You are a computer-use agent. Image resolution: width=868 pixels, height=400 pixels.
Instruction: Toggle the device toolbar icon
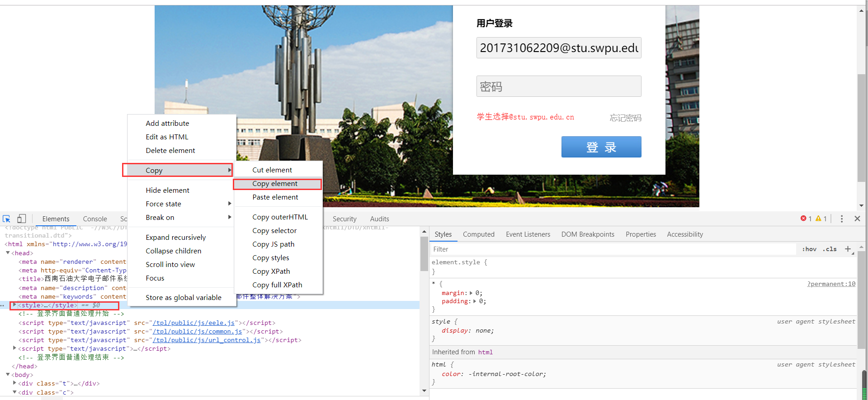click(21, 219)
